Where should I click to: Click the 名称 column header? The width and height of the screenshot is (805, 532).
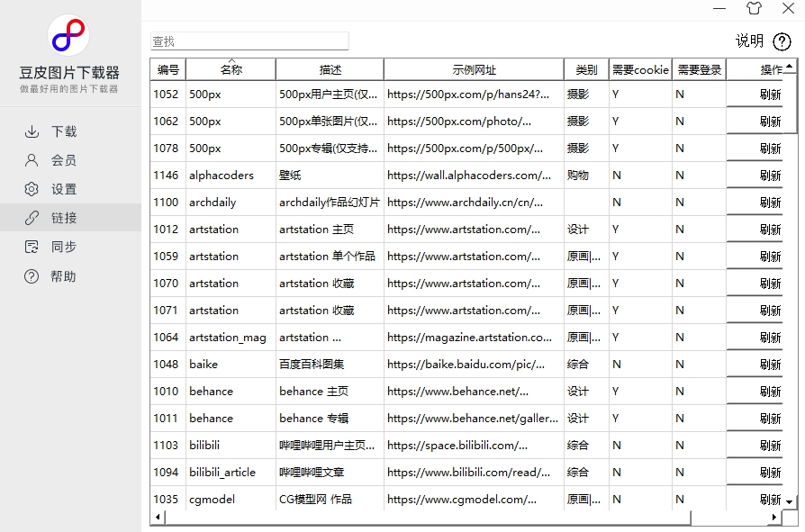point(230,68)
